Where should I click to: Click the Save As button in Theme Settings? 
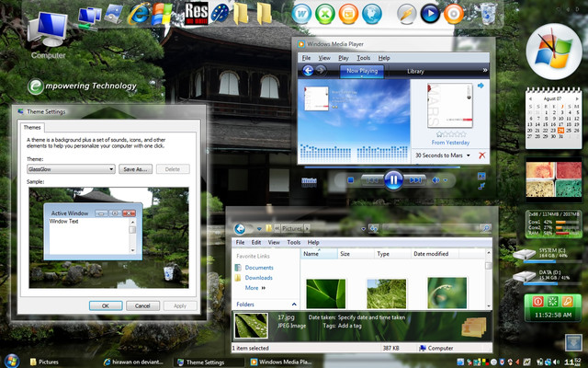tap(135, 169)
